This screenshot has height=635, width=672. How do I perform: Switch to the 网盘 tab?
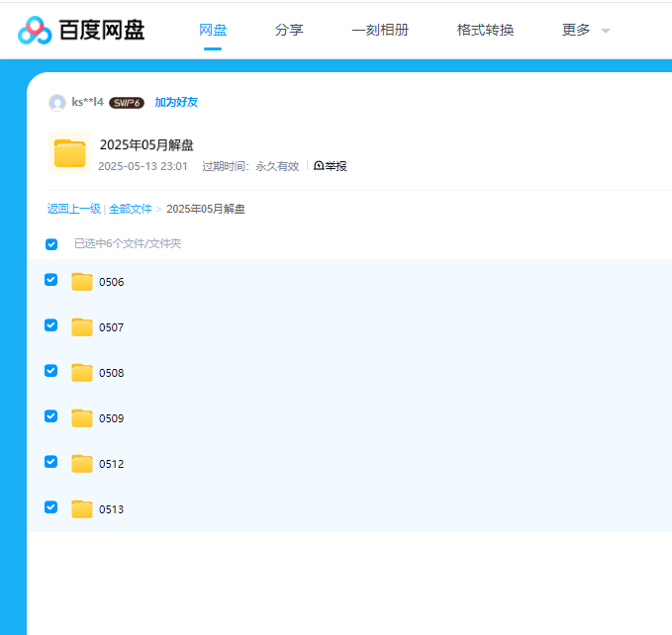213,31
